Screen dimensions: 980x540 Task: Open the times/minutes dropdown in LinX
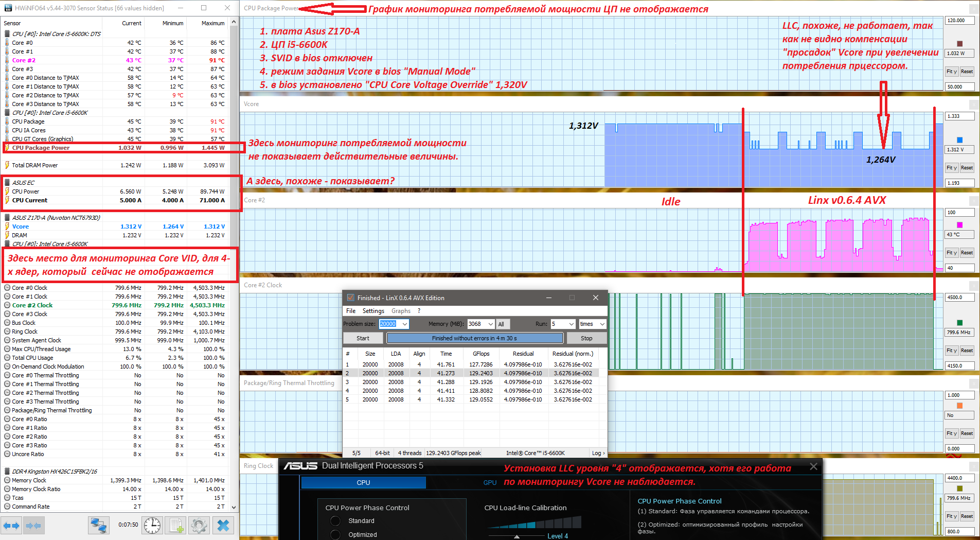(602, 324)
